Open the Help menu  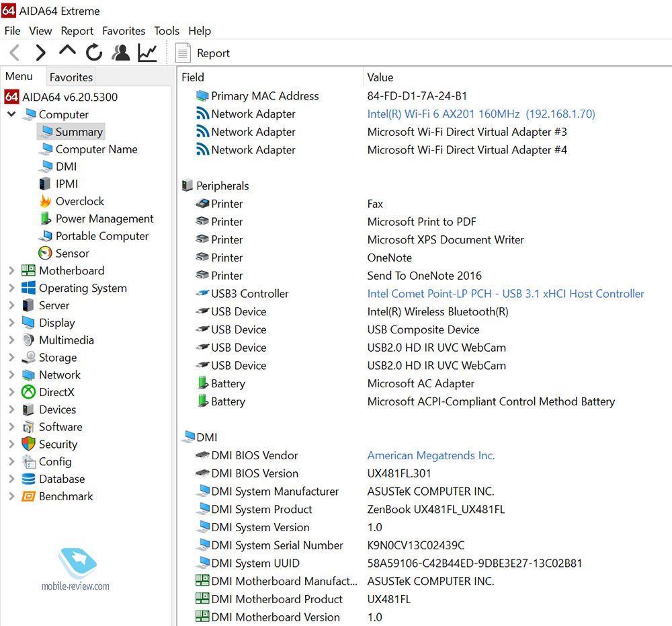pos(200,31)
